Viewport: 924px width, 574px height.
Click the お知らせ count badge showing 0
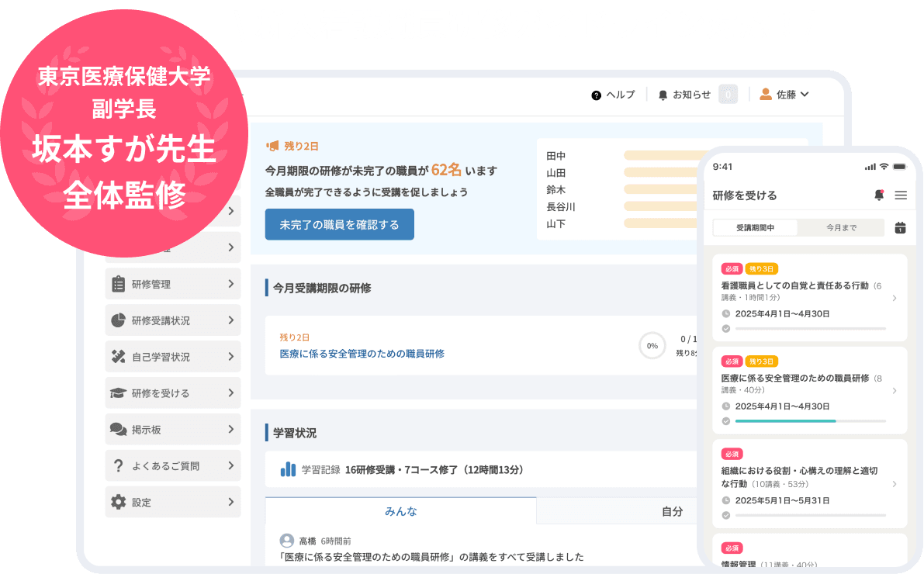[x=728, y=95]
